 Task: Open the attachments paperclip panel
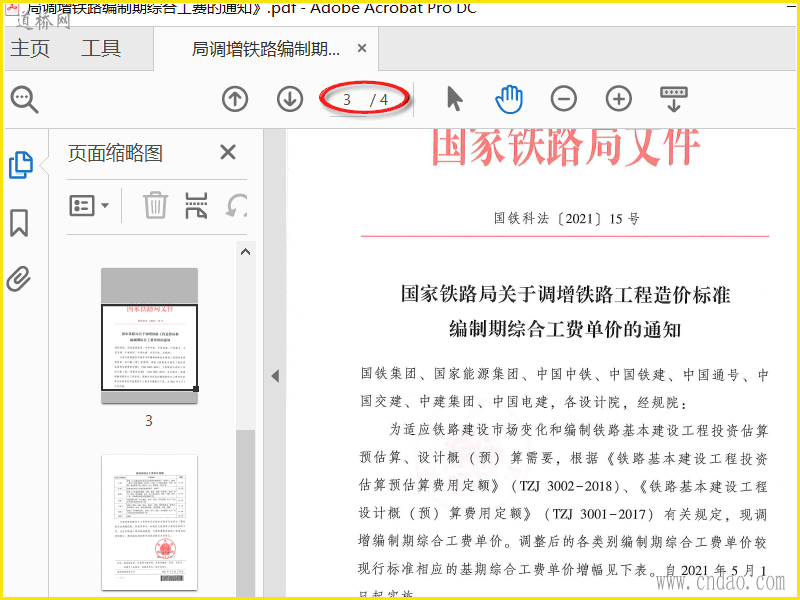tap(19, 279)
